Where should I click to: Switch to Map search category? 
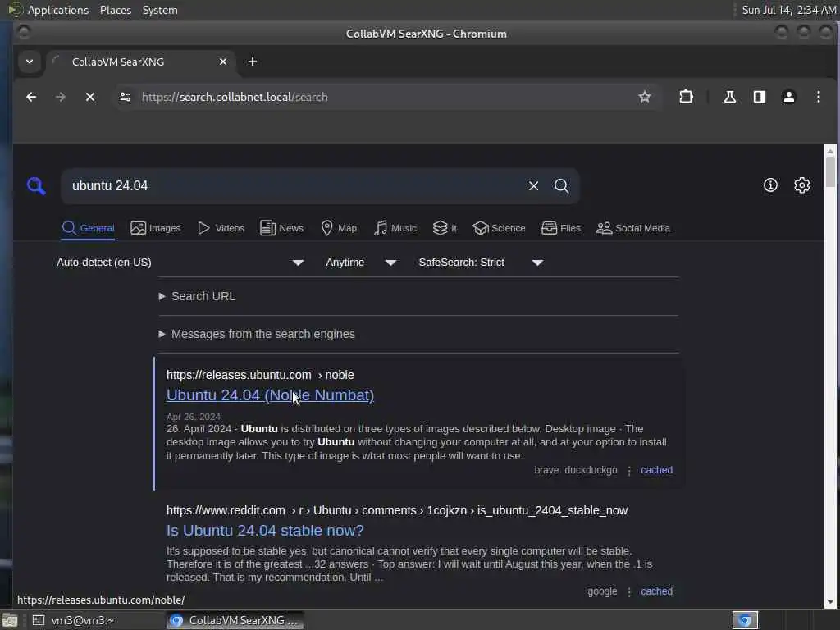click(x=339, y=228)
